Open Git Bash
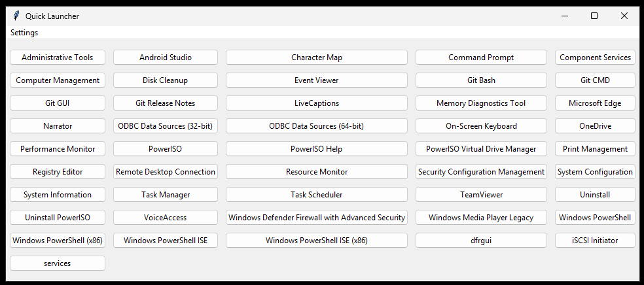This screenshot has height=285, width=644. tap(481, 80)
